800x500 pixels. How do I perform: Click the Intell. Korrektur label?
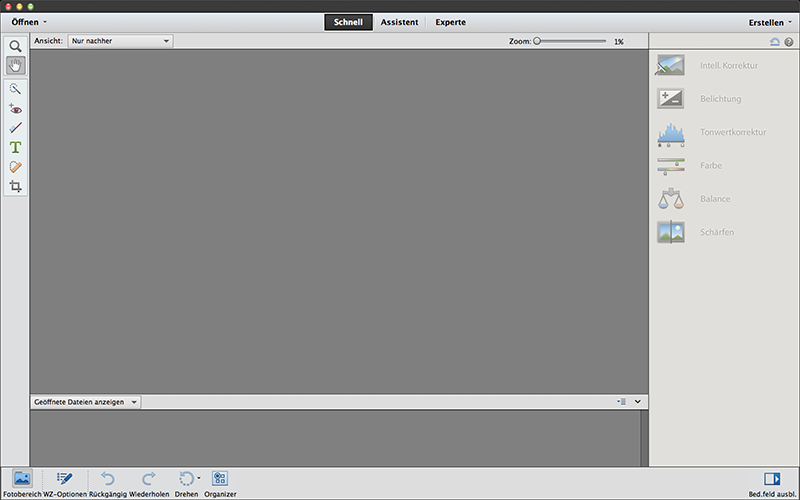[729, 65]
